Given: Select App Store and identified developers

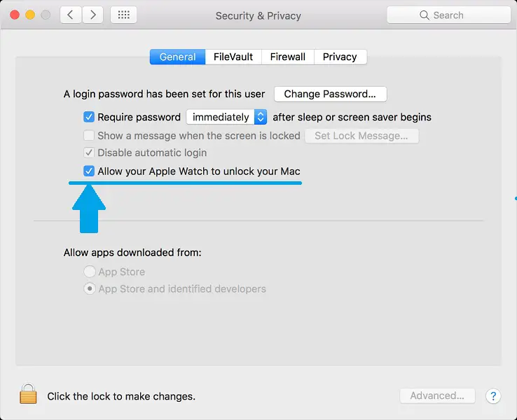Looking at the screenshot, I should point(90,288).
